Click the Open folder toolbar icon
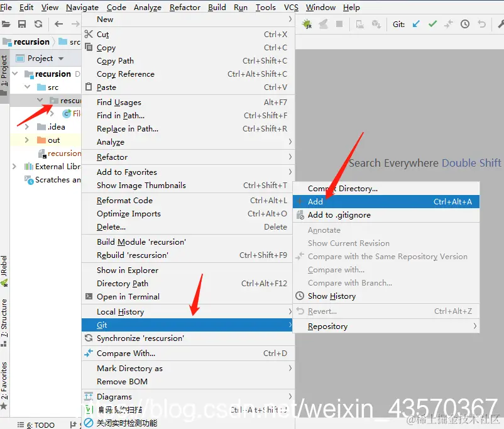The image size is (504, 429). [x=6, y=24]
